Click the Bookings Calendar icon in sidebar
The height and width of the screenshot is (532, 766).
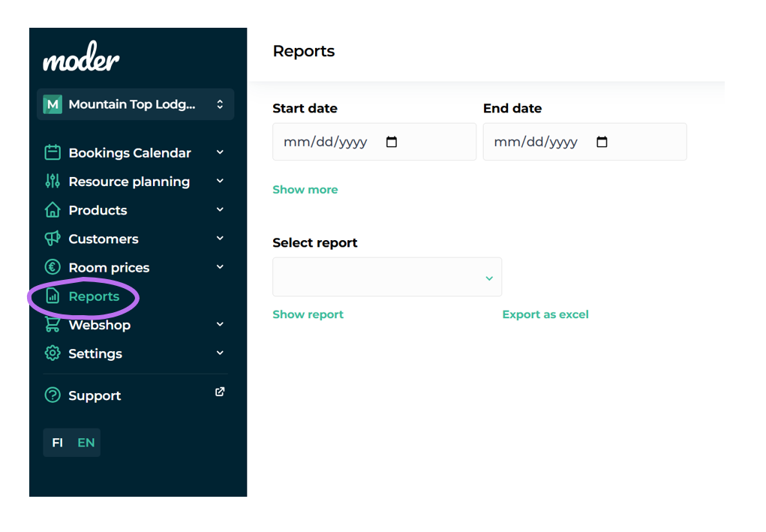tap(53, 153)
